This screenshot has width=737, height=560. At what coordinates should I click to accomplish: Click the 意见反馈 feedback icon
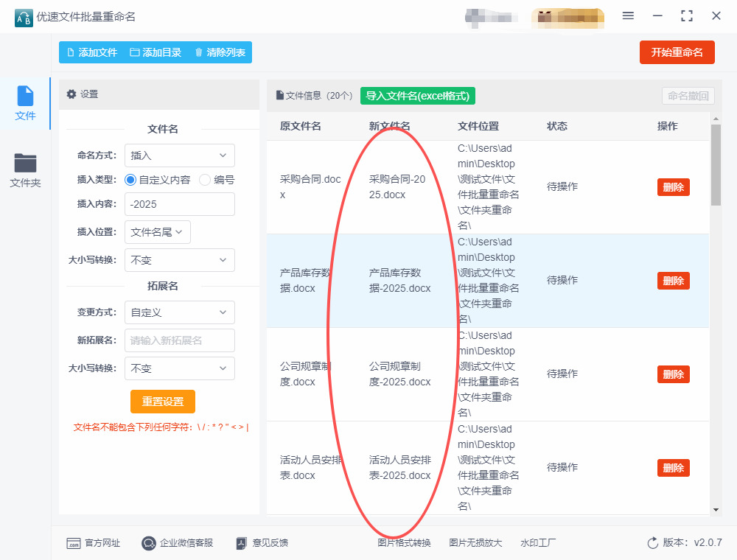tap(241, 543)
